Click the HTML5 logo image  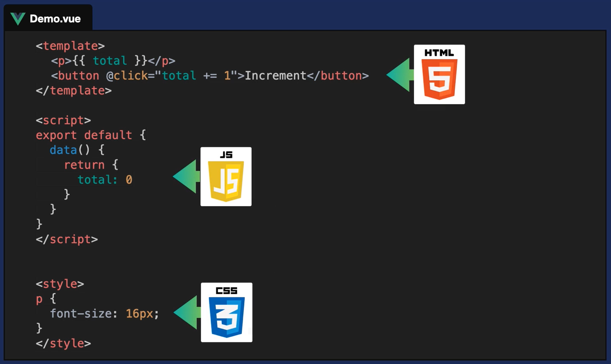coord(439,74)
